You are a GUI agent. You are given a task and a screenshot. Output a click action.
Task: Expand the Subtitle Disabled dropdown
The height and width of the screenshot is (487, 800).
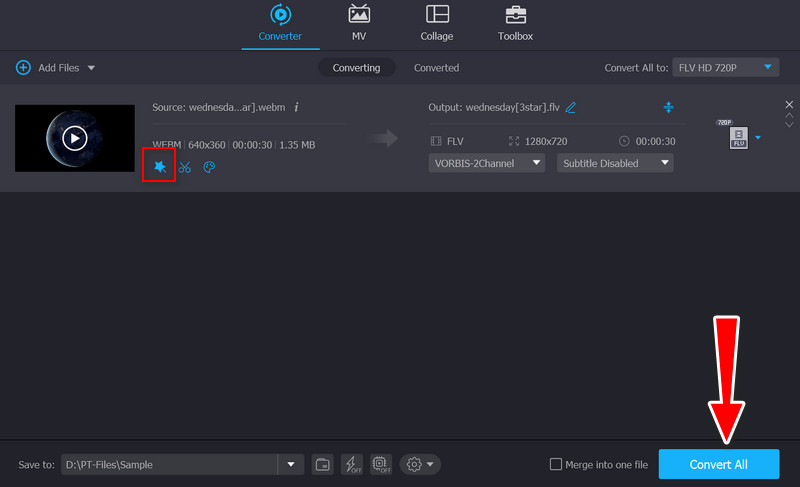pyautogui.click(x=615, y=162)
